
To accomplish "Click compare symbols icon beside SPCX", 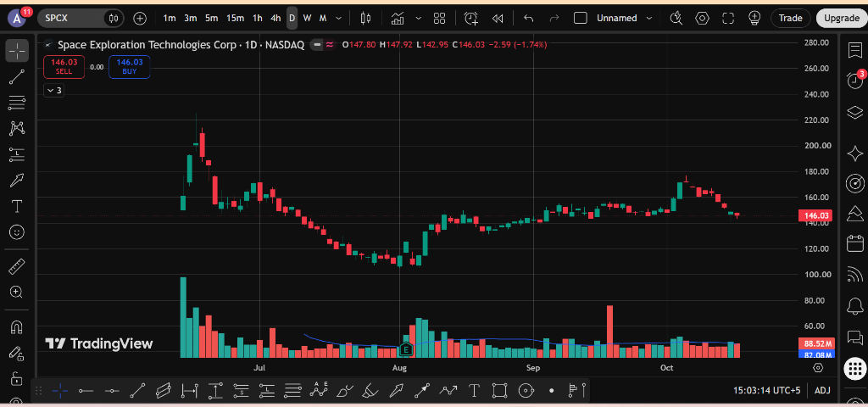I will click(114, 19).
